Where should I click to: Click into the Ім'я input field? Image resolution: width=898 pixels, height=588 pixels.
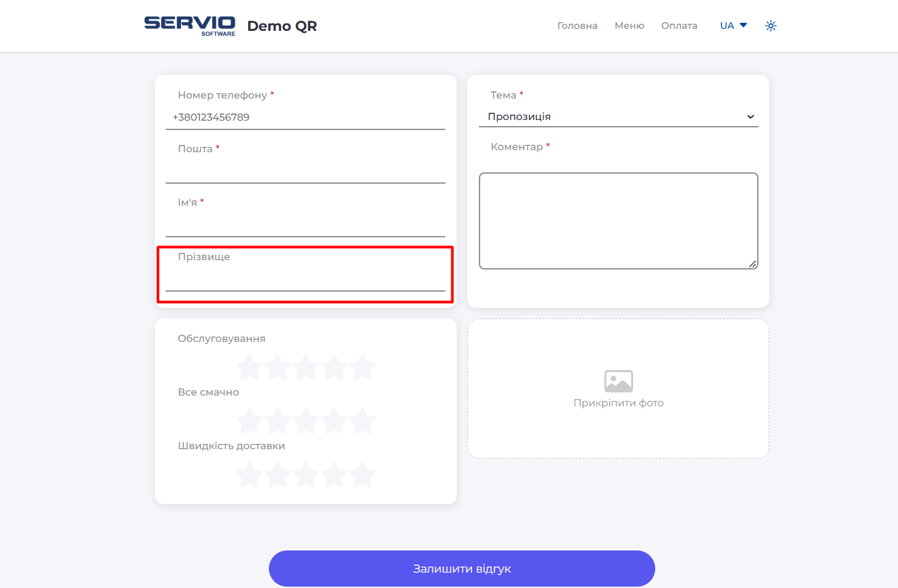pos(305,225)
